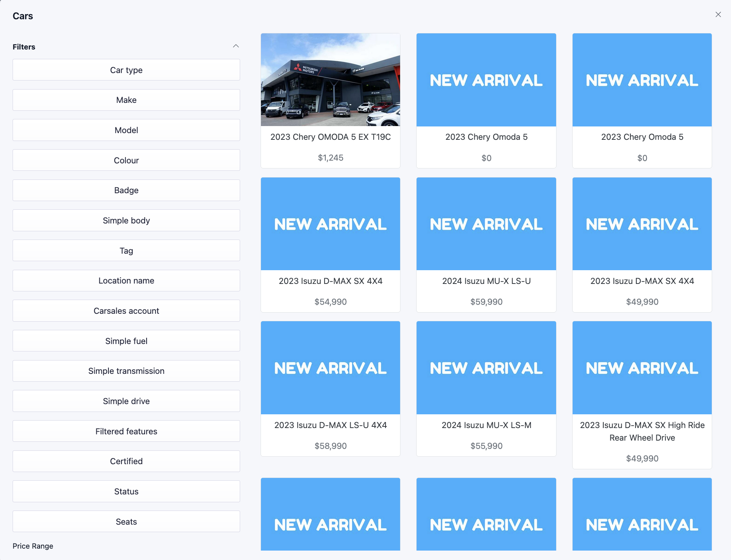
Task: Expand the Tag filter
Action: [126, 251]
